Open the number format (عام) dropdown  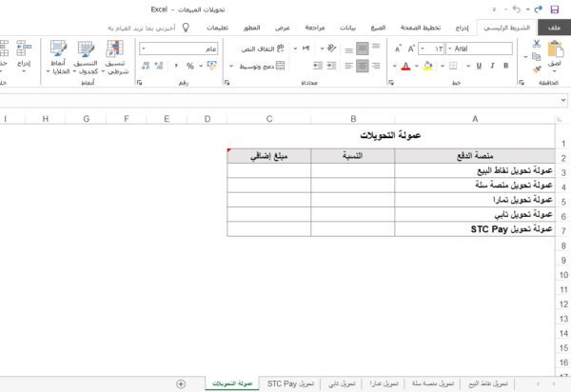pos(143,49)
